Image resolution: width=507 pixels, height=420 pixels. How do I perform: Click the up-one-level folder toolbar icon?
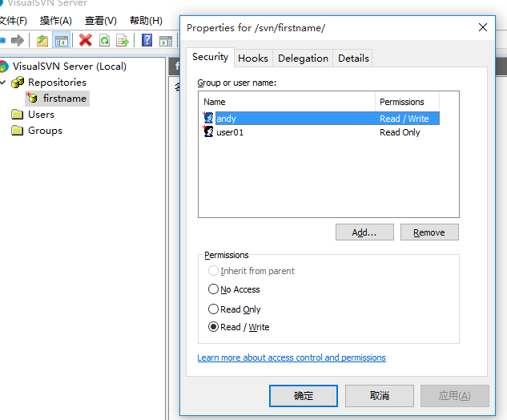click(x=42, y=41)
